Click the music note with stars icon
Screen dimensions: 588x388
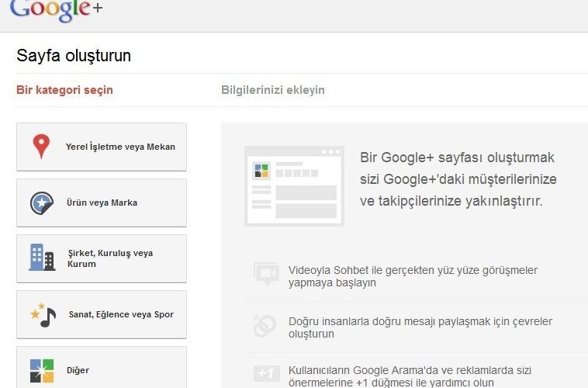(x=43, y=315)
